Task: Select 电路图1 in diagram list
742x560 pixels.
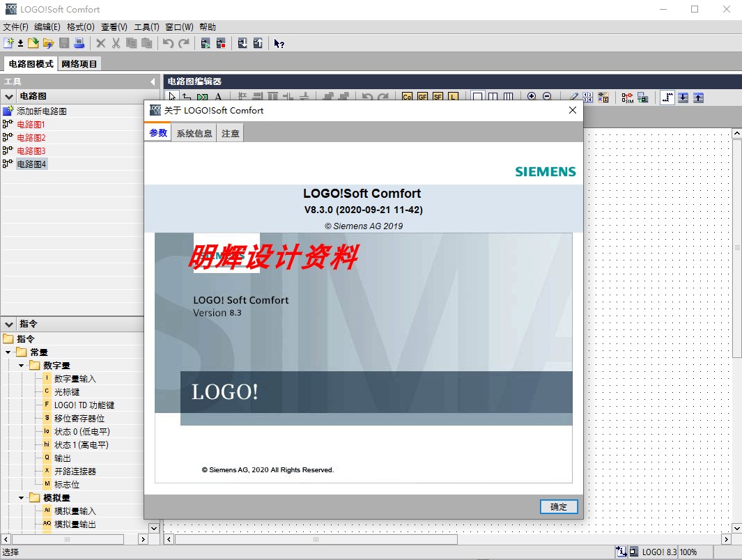Action: [31, 125]
